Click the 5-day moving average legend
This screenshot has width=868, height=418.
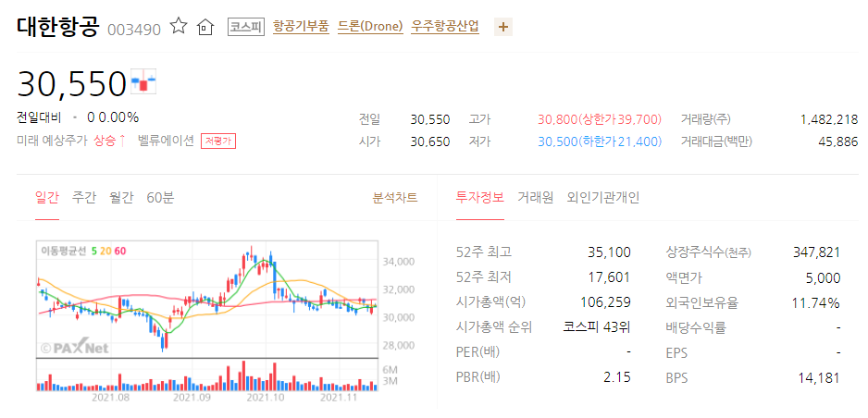pos(94,251)
